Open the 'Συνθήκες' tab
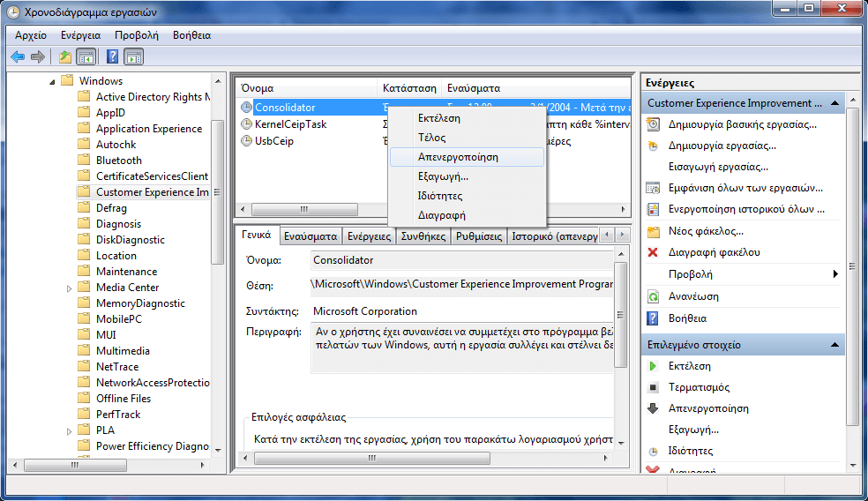This screenshot has width=868, height=501. coord(423,236)
